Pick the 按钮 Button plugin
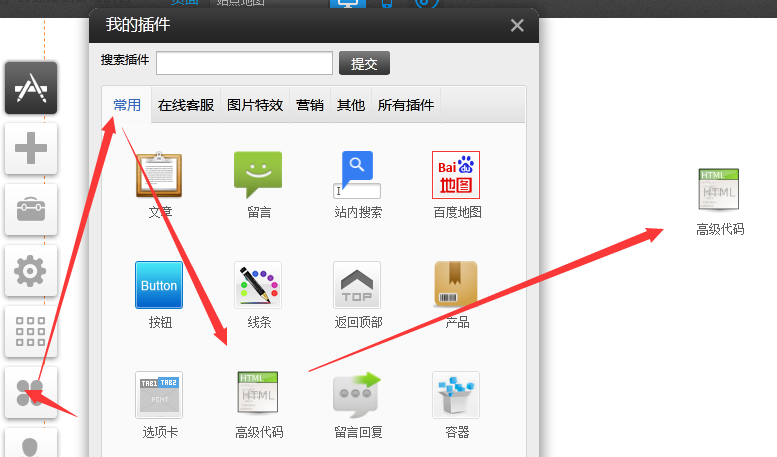The height and width of the screenshot is (457, 777). click(159, 286)
